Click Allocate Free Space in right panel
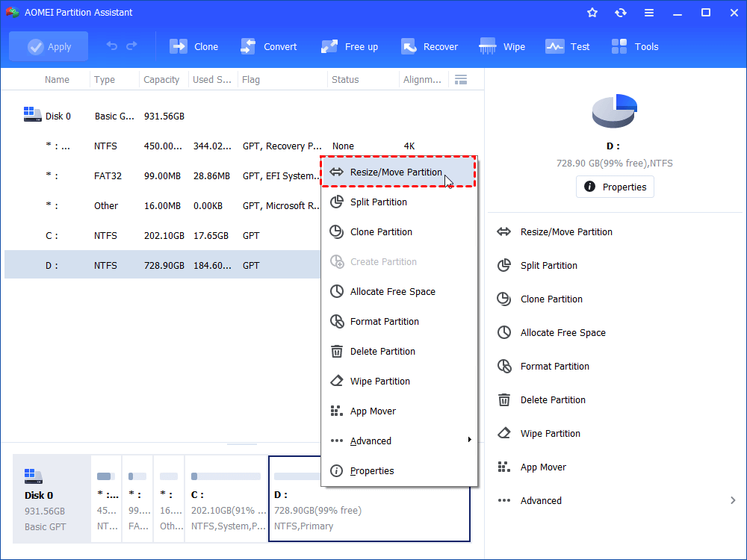The width and height of the screenshot is (747, 560). point(551,333)
